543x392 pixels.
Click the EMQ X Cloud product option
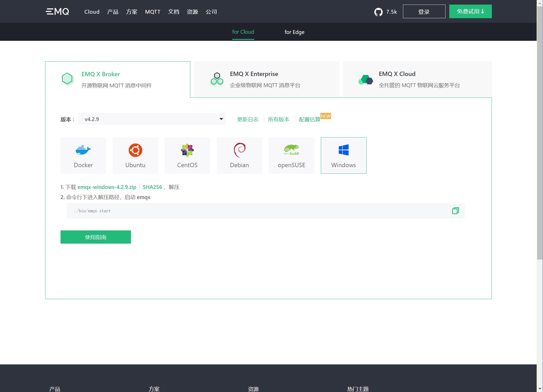(x=417, y=79)
